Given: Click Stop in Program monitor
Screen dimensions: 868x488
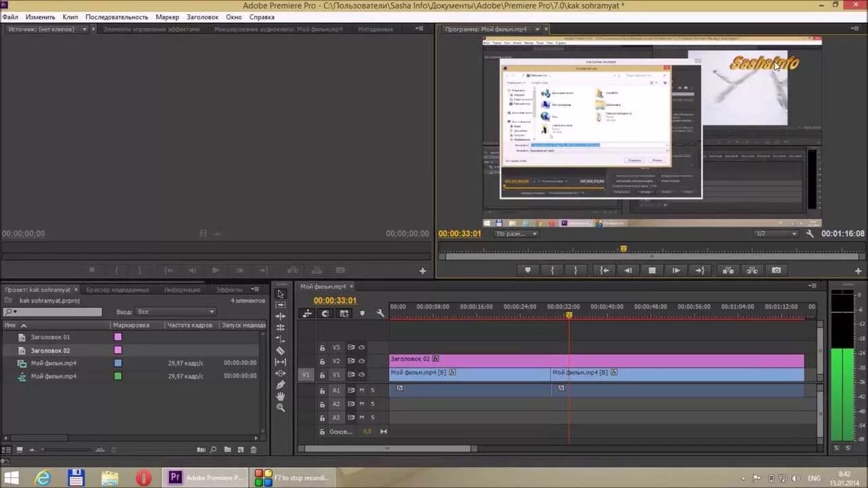Looking at the screenshot, I should [x=652, y=270].
